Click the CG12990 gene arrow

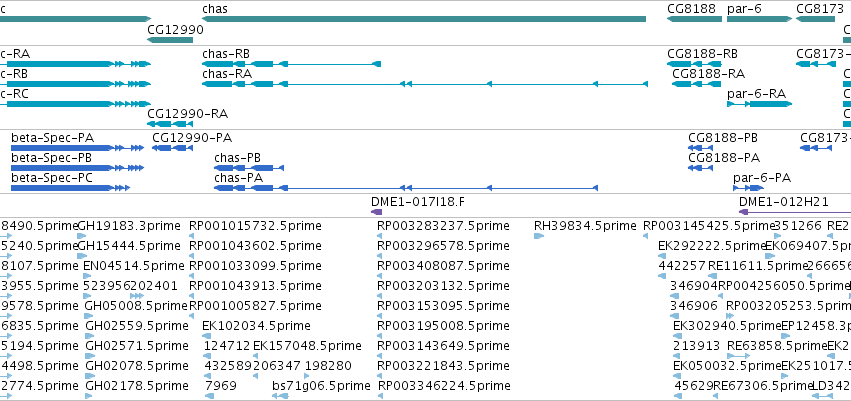(x=170, y=40)
